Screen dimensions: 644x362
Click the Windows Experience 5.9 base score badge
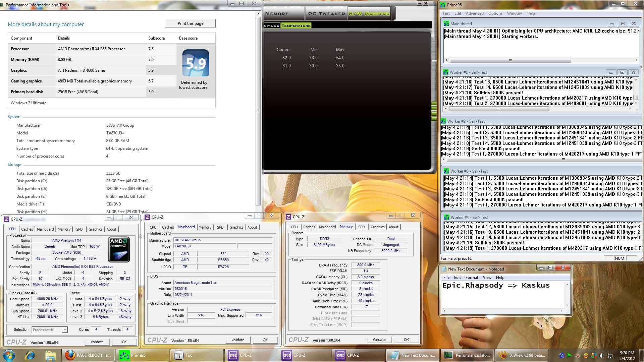[x=196, y=63]
